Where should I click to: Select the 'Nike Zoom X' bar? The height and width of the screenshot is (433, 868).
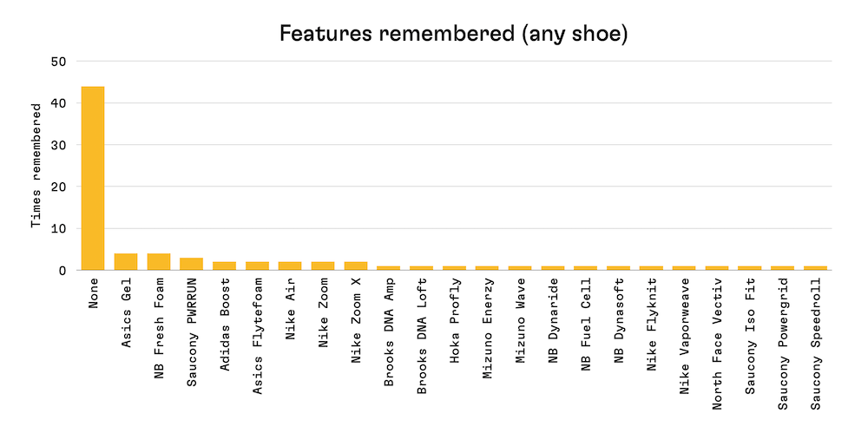click(x=356, y=266)
